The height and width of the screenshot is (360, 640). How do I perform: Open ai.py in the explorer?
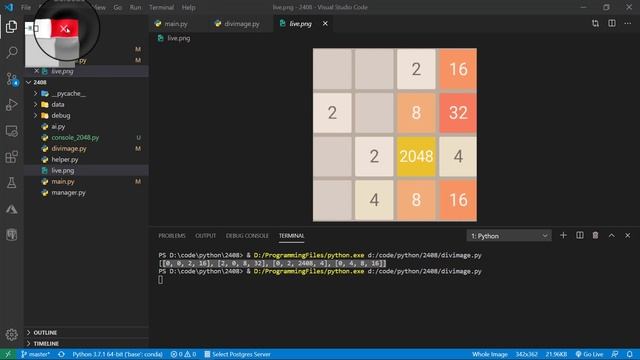pyautogui.click(x=58, y=127)
